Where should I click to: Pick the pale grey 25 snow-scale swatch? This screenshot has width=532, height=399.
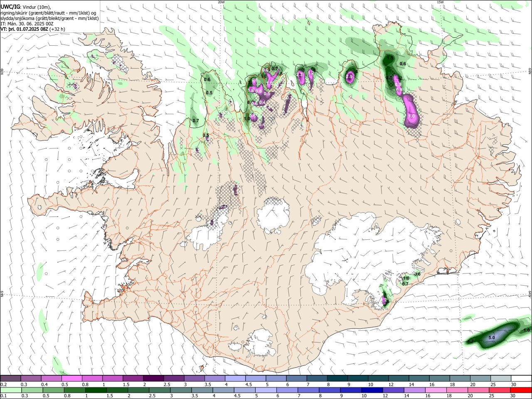click(x=501, y=378)
